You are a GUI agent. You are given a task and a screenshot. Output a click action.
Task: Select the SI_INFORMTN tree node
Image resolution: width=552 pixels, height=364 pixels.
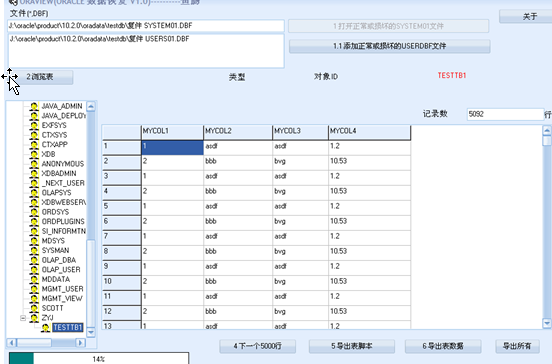[64, 231]
